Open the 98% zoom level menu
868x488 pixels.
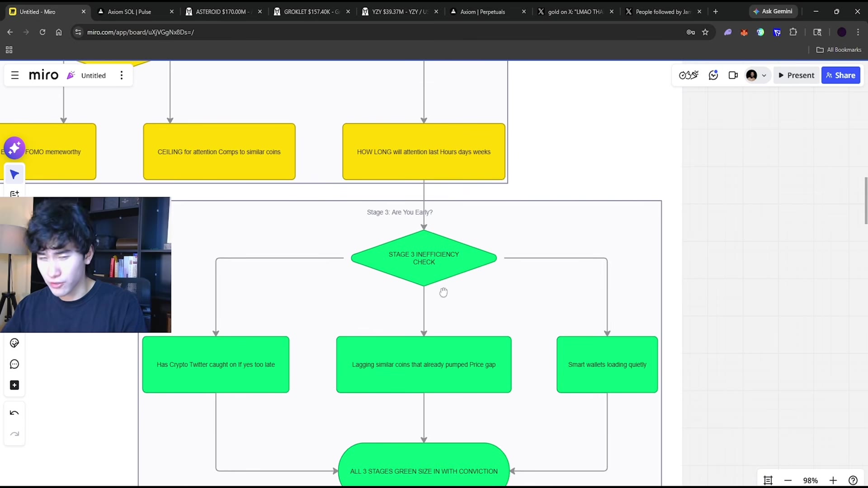point(811,480)
